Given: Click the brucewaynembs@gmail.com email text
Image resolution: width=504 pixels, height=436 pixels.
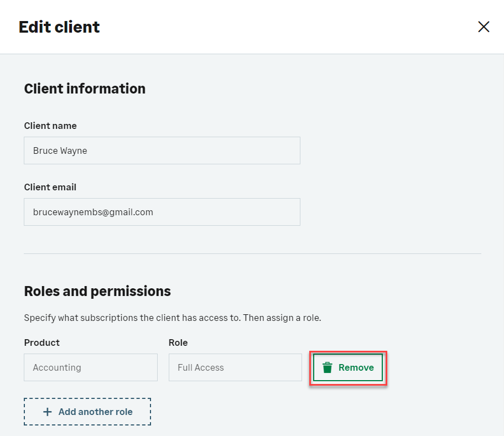Looking at the screenshot, I should [93, 212].
